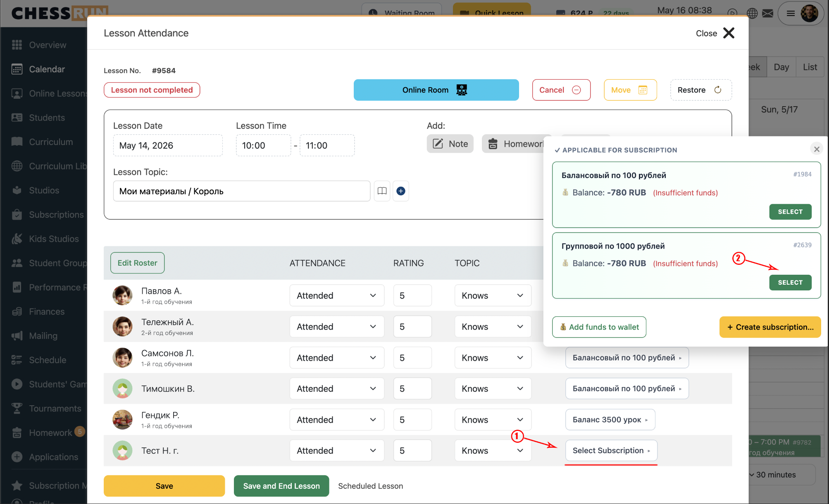Click the Online Room button
Screen dimensions: 829x504
pyautogui.click(x=436, y=90)
